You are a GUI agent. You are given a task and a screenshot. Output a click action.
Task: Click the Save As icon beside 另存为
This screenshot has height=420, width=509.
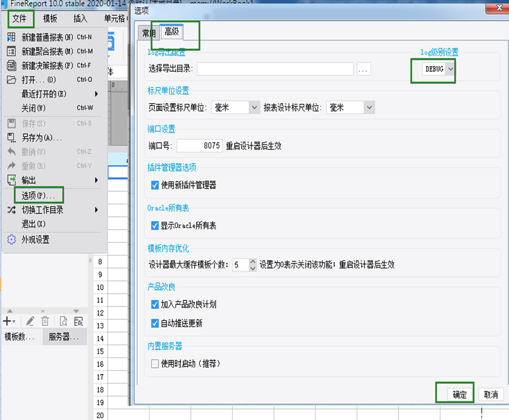[12, 138]
